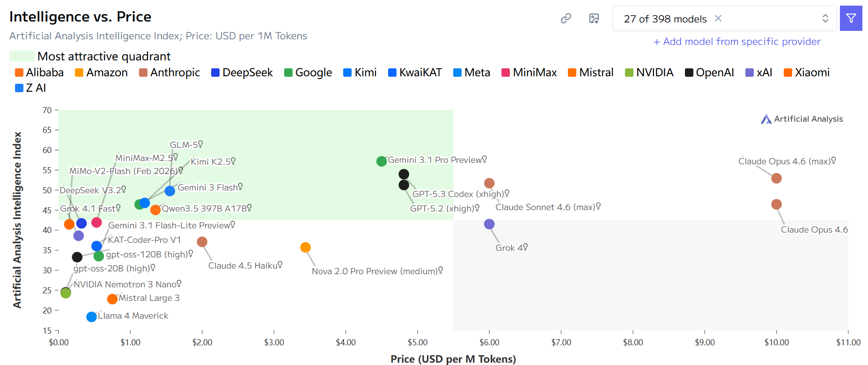Click the lightbulb icon next to Grok 4
Screen dimensions: 868x365
tap(525, 247)
